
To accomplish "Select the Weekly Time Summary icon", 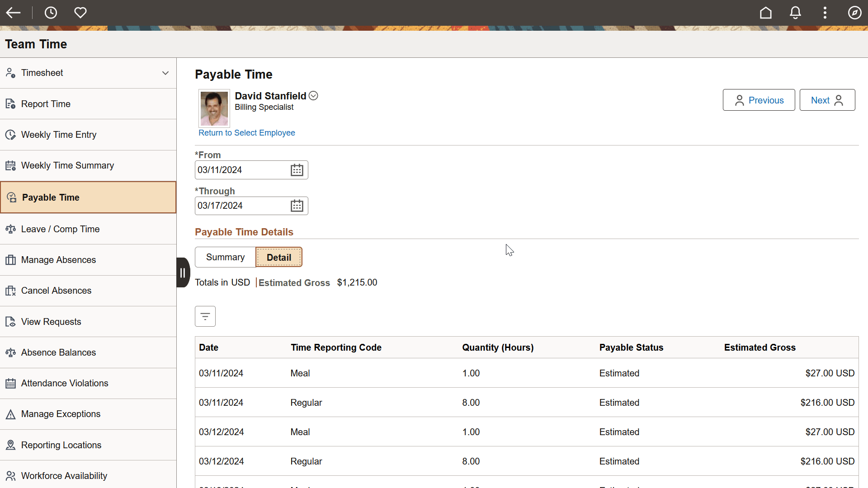I will tap(10, 165).
